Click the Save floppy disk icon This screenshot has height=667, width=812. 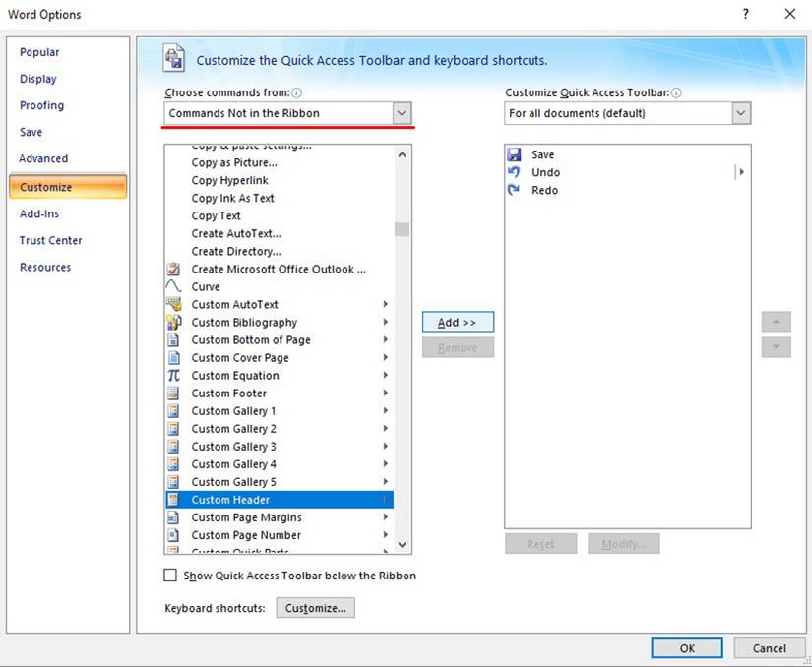tap(514, 154)
